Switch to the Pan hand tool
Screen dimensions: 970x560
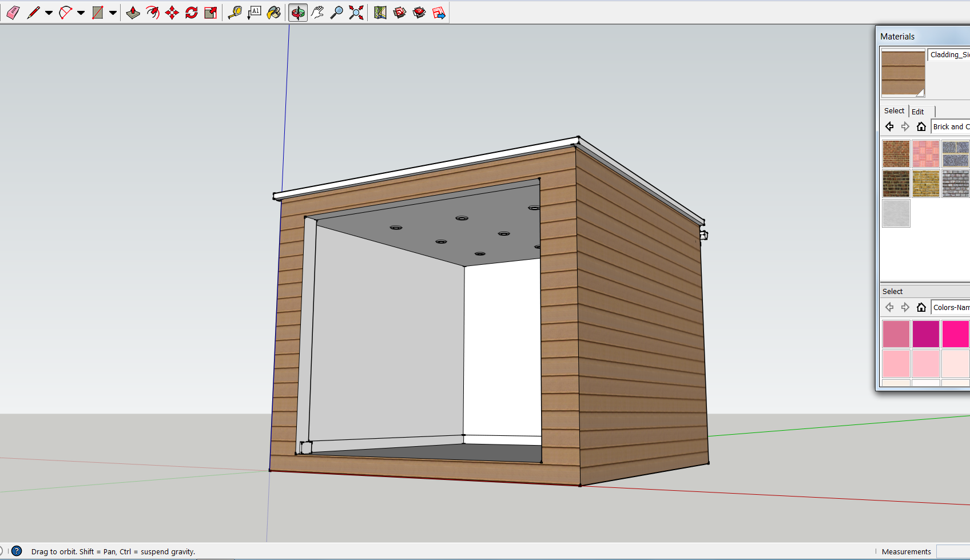coord(317,13)
